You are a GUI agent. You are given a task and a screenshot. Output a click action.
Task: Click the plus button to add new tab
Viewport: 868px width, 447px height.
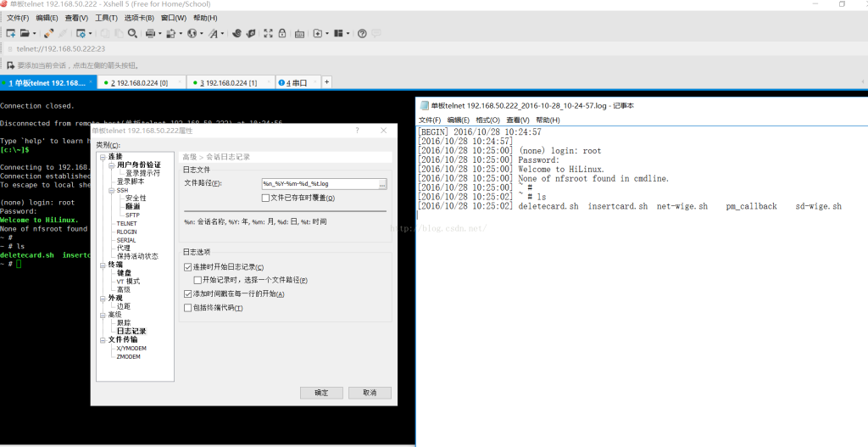click(326, 82)
